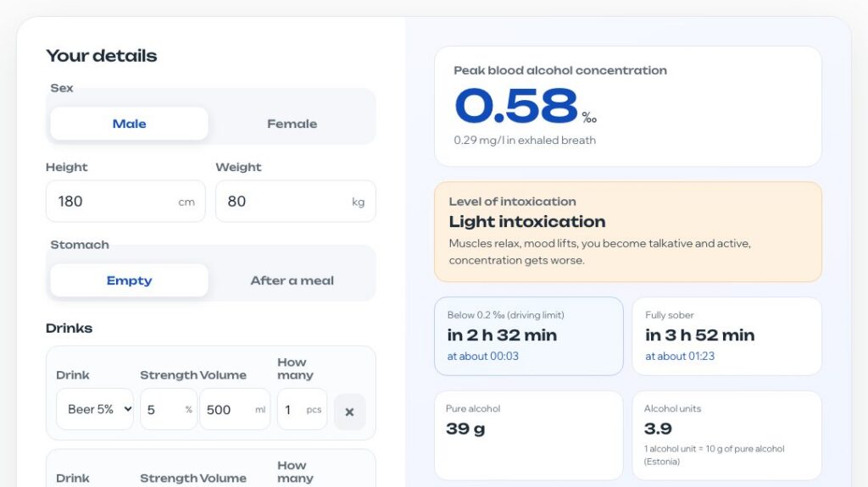Click '0.29 mg/l in exhaled breath' text
The height and width of the screenshot is (487, 868).
coord(525,141)
